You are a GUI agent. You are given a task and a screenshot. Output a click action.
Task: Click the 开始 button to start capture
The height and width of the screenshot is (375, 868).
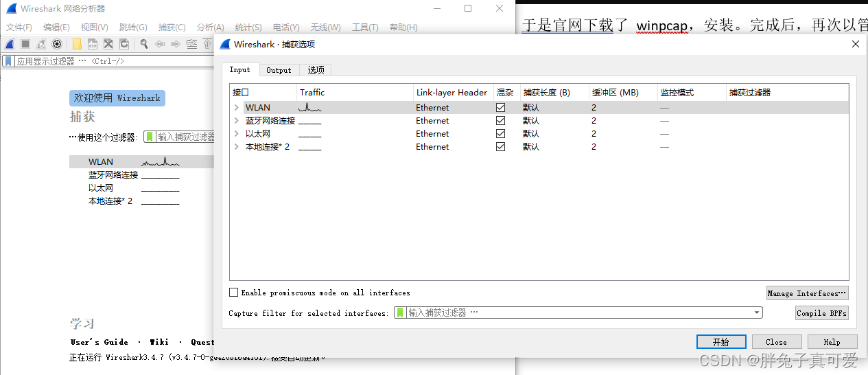[x=720, y=342]
